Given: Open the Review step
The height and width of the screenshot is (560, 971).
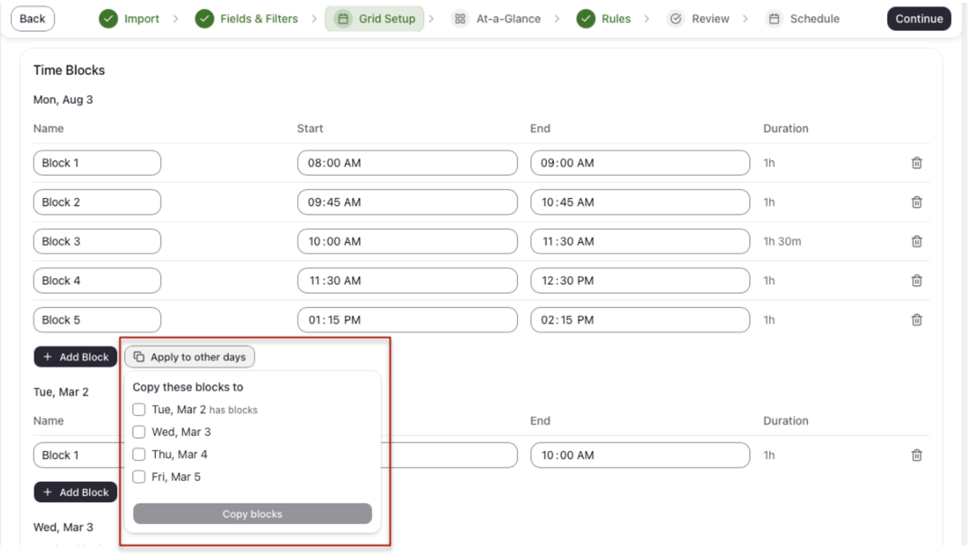Looking at the screenshot, I should (698, 19).
